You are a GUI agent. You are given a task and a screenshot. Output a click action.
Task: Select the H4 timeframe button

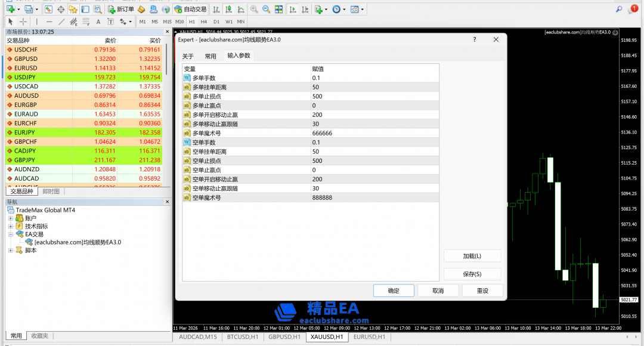(x=204, y=21)
